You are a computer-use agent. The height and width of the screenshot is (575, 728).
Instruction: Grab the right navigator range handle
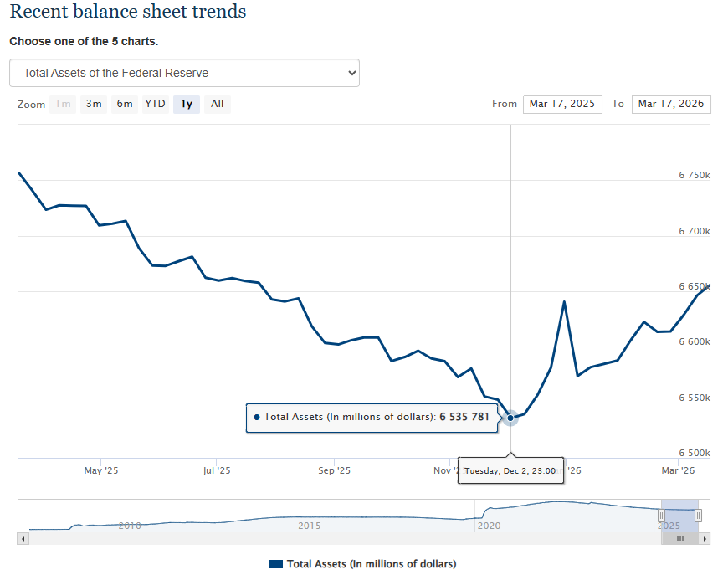[x=698, y=516]
